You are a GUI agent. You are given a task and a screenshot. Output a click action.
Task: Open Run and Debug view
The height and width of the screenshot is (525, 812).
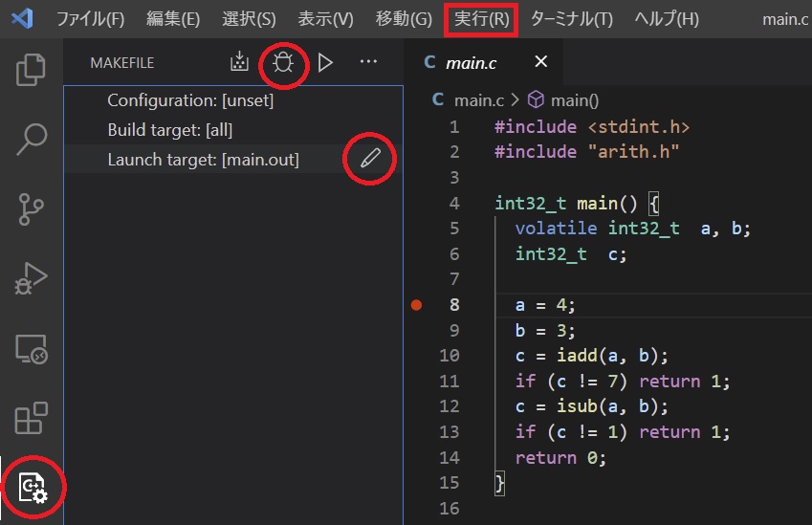point(31,278)
